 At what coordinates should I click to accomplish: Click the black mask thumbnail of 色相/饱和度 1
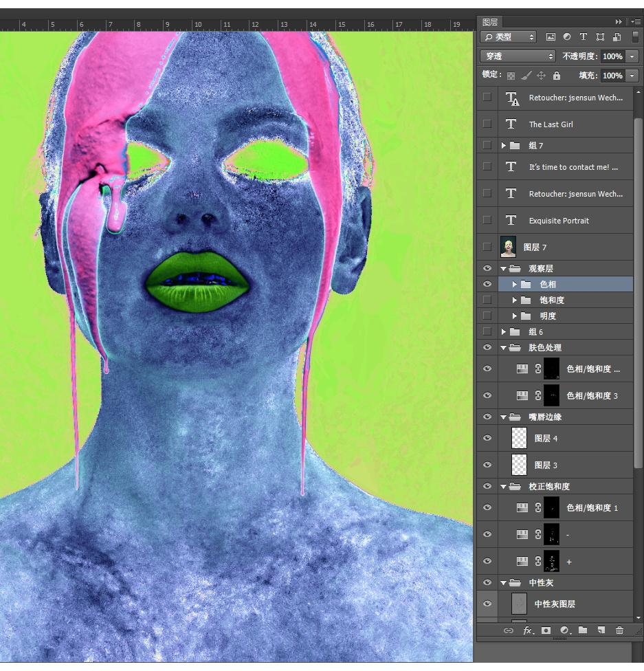coord(552,507)
